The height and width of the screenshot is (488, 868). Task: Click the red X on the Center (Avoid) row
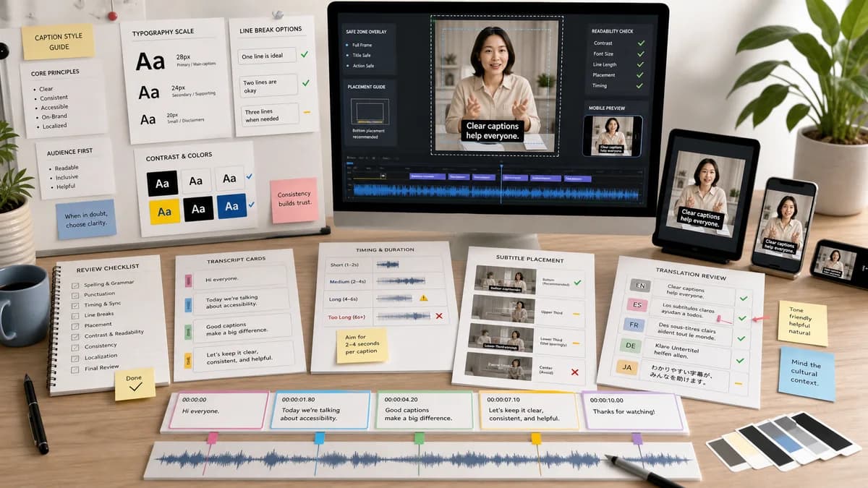(575, 372)
